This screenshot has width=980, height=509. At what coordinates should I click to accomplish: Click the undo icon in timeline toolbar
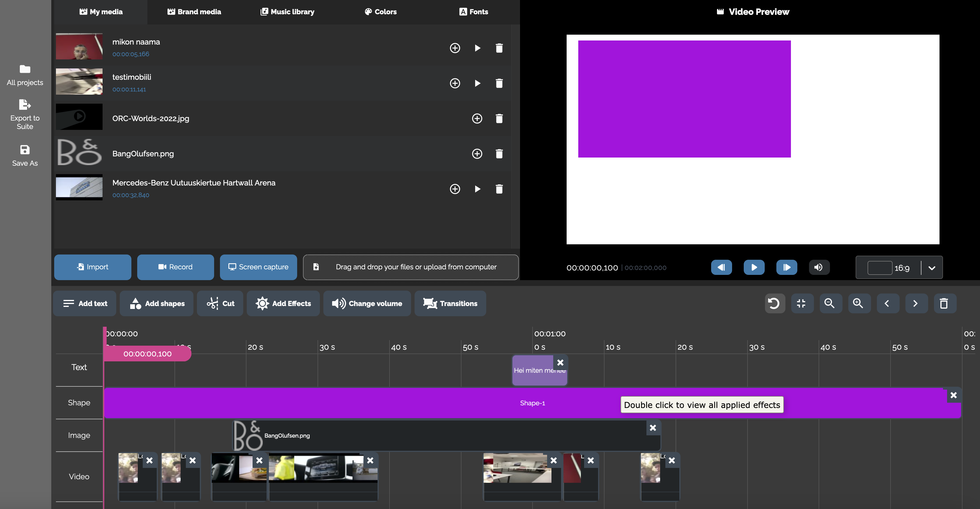774,303
